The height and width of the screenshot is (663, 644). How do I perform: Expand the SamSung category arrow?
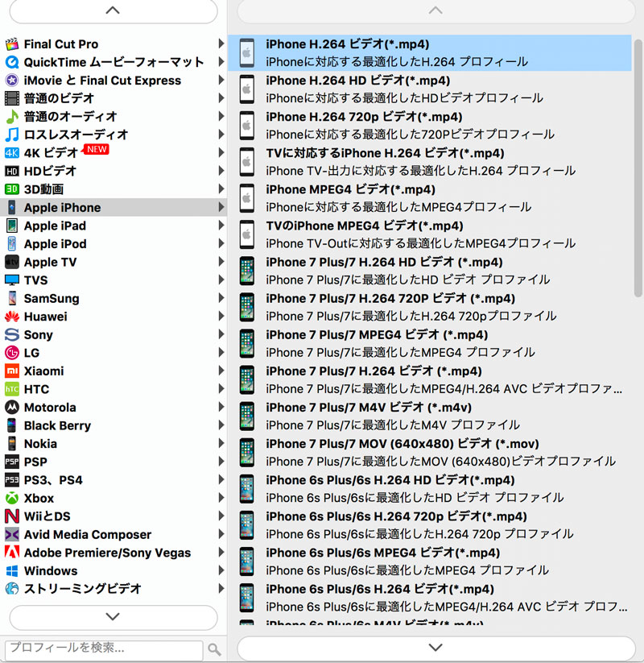point(221,298)
